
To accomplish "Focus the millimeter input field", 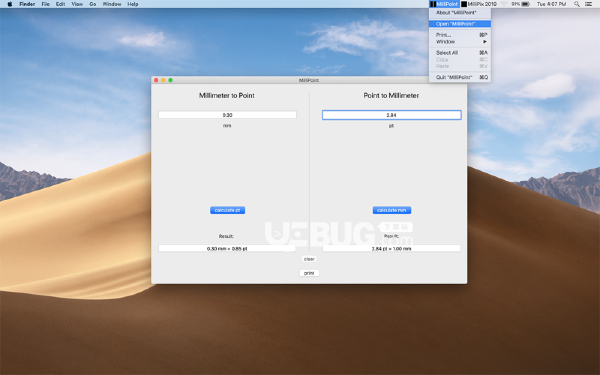I will pyautogui.click(x=227, y=115).
